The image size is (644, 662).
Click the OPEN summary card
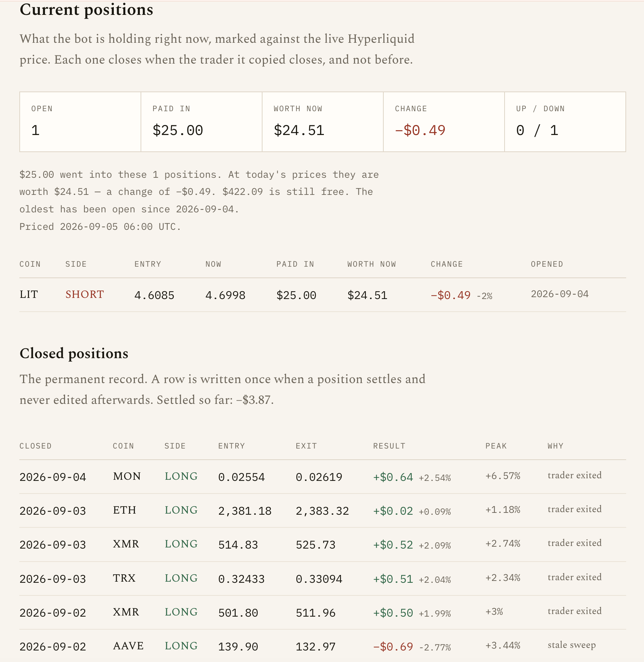(80, 122)
